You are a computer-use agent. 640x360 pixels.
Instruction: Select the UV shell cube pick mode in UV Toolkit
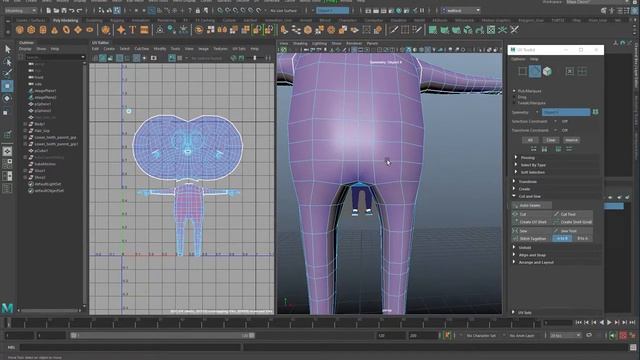coord(547,71)
